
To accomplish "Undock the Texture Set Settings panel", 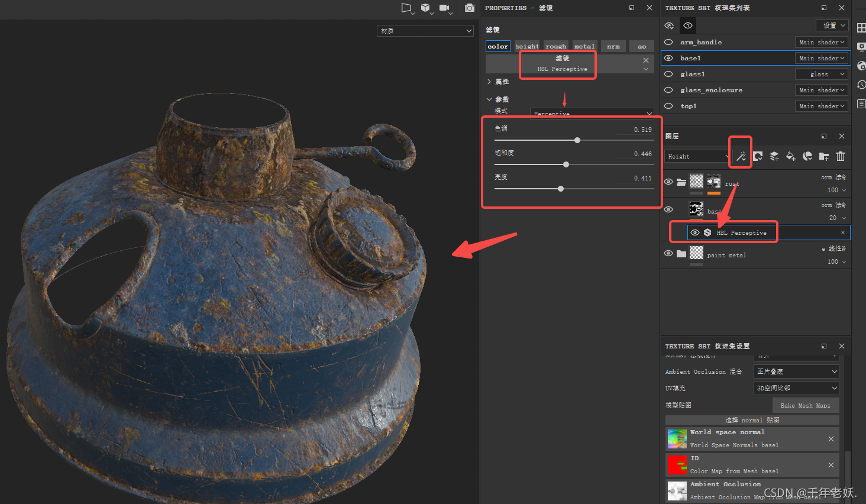I will point(824,346).
